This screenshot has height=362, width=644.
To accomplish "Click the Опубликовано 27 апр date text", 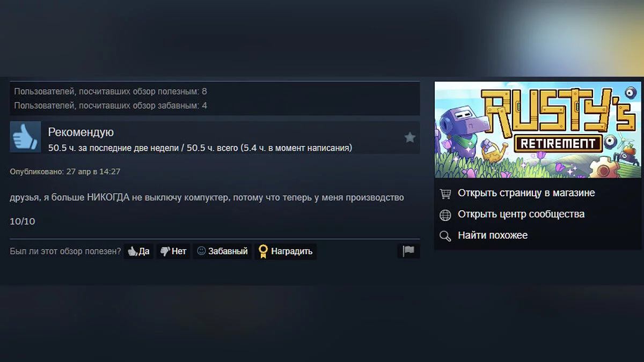I will click(x=65, y=172).
